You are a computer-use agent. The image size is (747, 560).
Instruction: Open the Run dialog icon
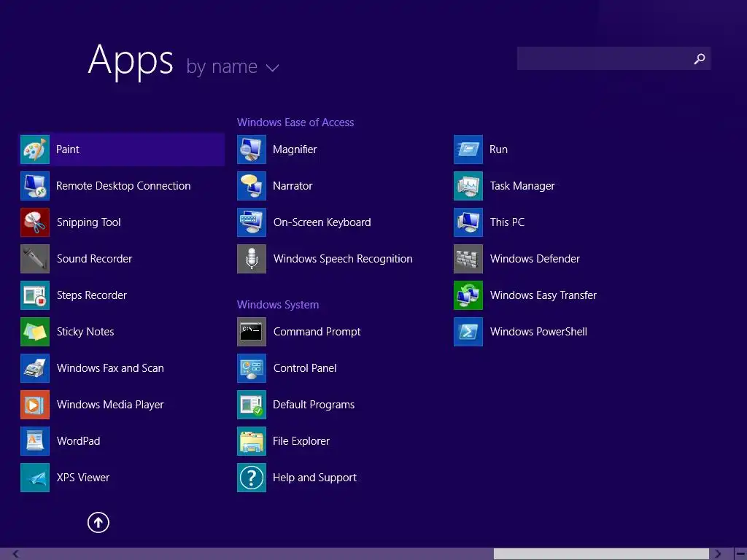(x=468, y=149)
